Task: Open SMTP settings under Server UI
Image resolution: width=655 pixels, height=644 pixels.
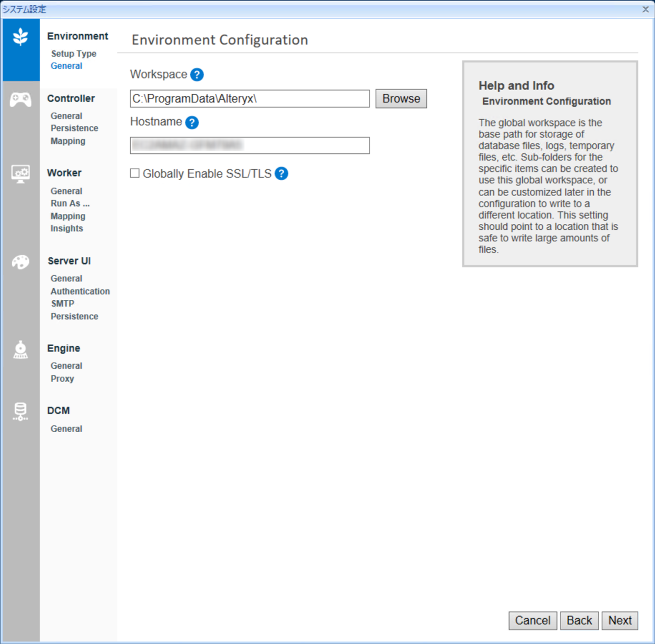Action: coord(63,304)
